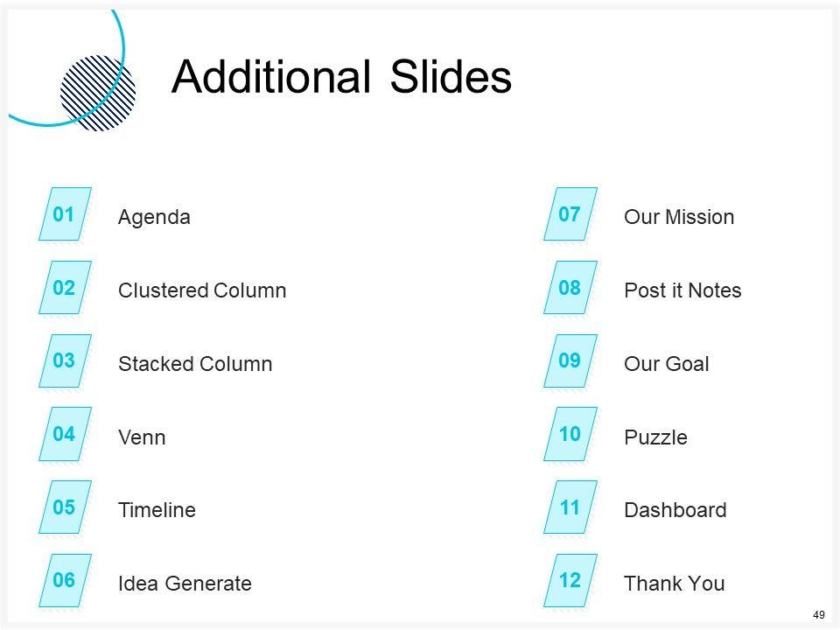Select the 06 number badge
The width and height of the screenshot is (840, 630).
point(64,580)
